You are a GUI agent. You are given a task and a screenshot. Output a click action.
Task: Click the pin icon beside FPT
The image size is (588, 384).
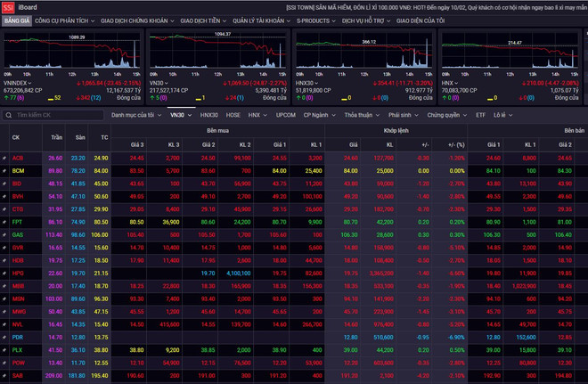[5, 221]
